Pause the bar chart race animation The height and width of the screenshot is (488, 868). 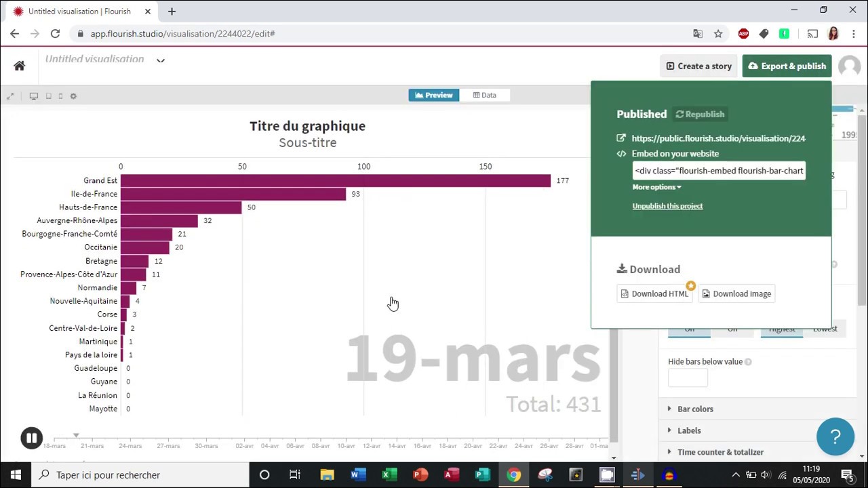[31, 438]
